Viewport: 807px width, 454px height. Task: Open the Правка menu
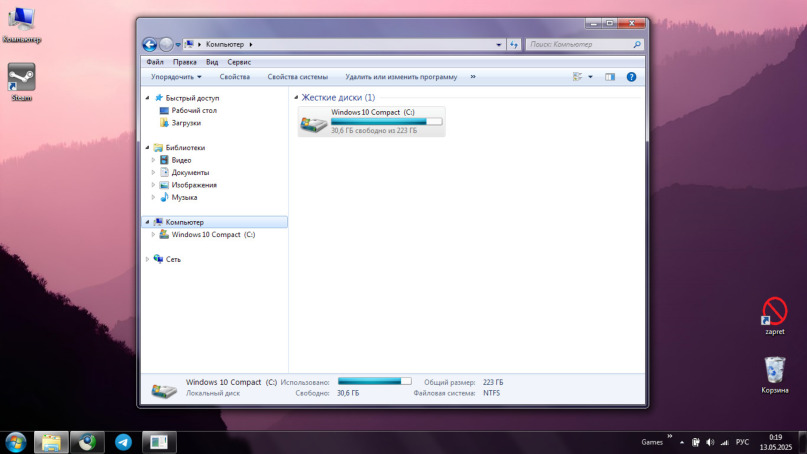[x=184, y=62]
